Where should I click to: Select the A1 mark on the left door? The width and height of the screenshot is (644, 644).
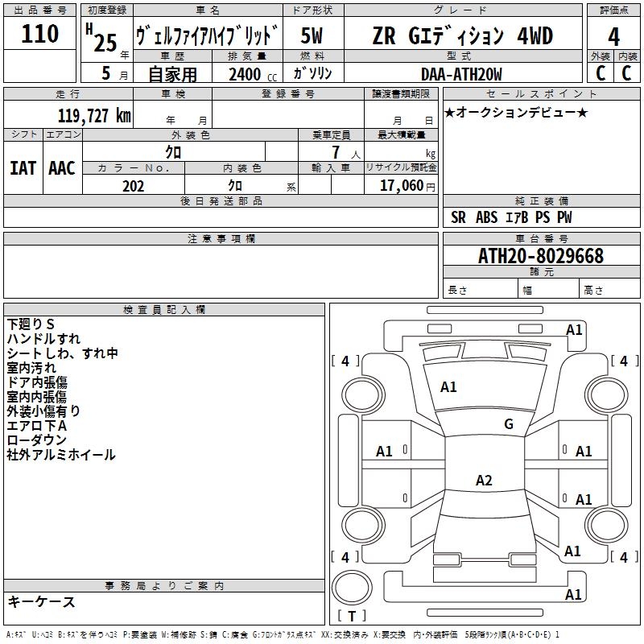coord(385,452)
